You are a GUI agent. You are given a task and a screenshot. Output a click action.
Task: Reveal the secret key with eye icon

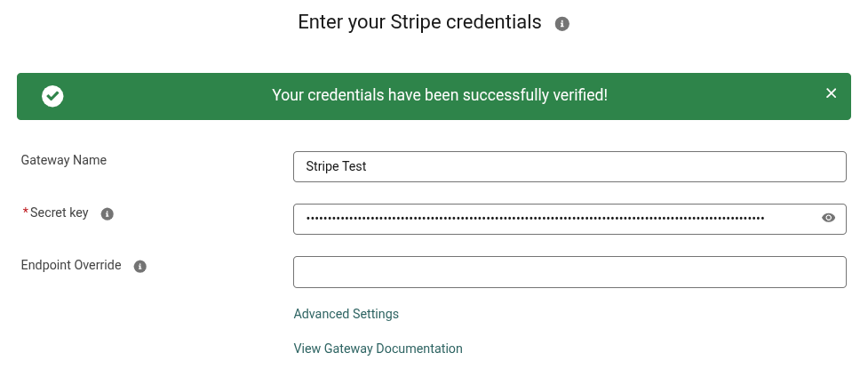(828, 218)
